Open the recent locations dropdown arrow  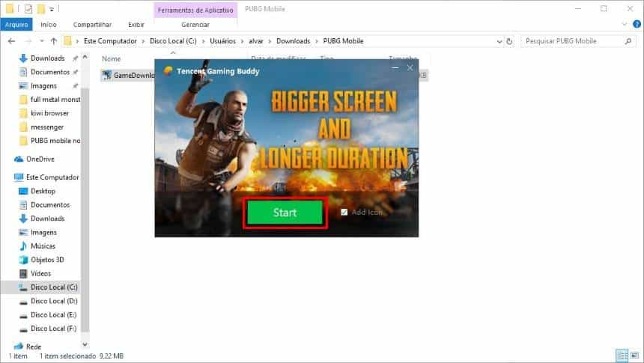point(41,41)
